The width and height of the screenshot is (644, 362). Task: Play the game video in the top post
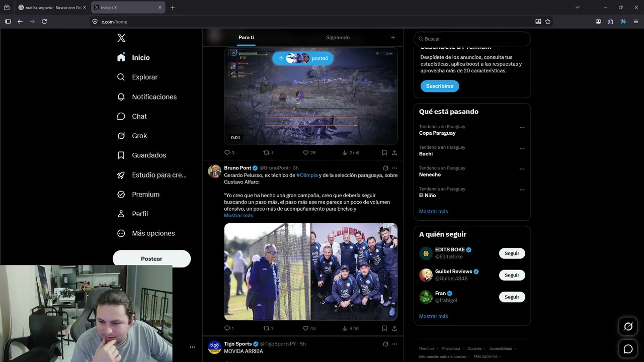311,97
